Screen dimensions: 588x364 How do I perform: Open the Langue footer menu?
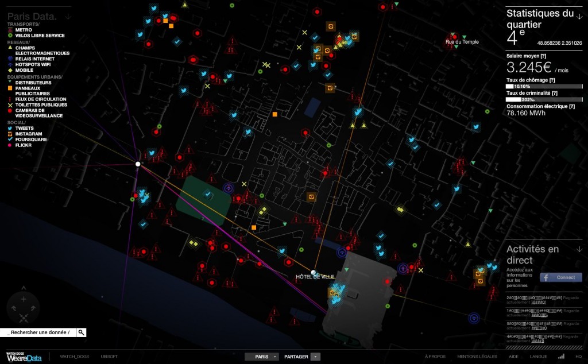[538, 357]
